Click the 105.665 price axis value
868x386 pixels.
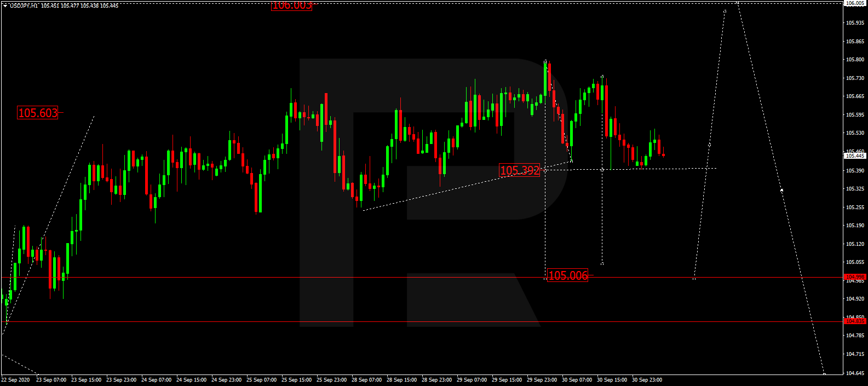pos(855,96)
